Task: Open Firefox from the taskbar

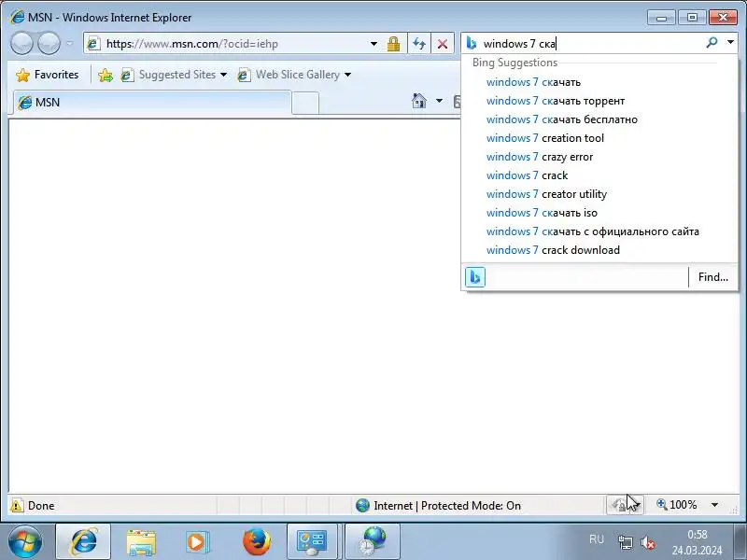Action: click(x=257, y=542)
